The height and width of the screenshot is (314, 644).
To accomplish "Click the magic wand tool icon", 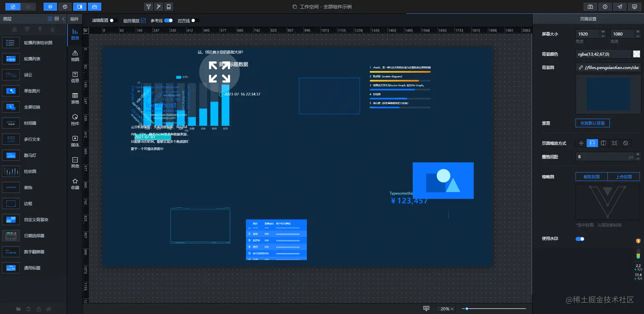I will click(158, 7).
